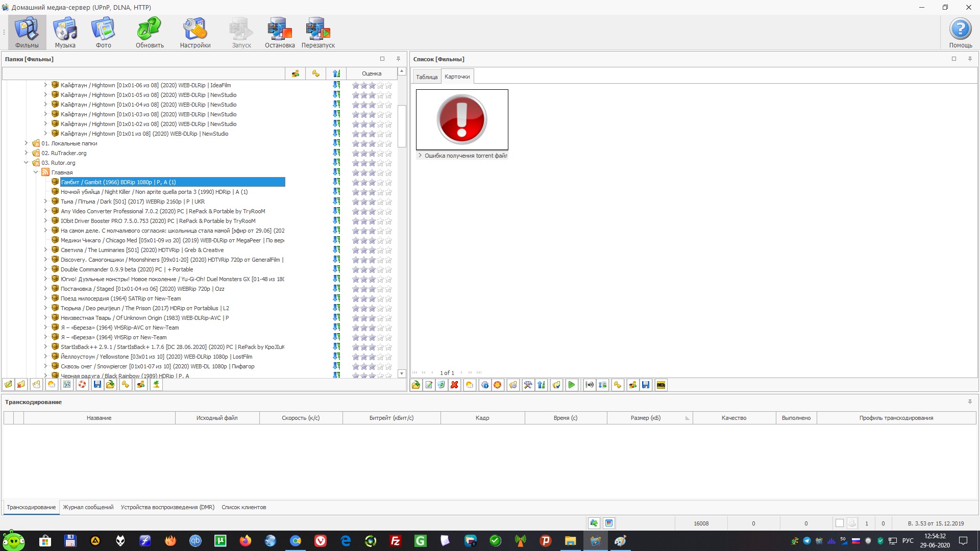Viewport: 980px width, 551px height.
Task: Click the palm tree icon in folders toolbar
Action: [x=156, y=385]
